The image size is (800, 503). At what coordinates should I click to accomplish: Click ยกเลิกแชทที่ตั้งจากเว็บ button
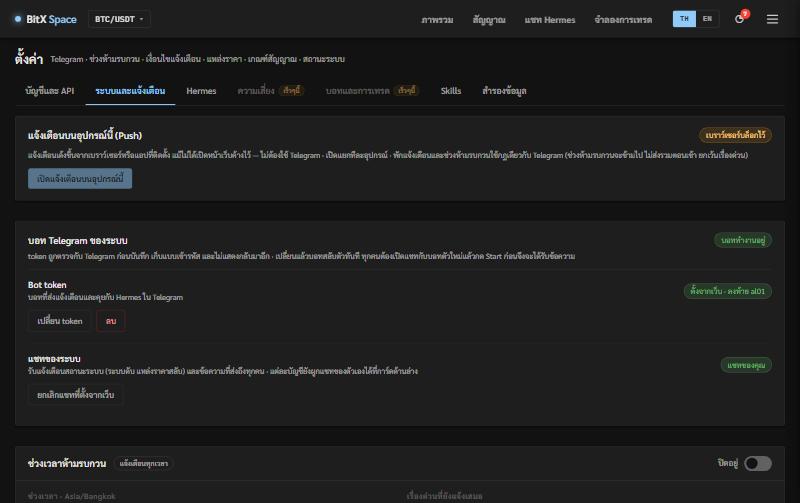click(76, 395)
